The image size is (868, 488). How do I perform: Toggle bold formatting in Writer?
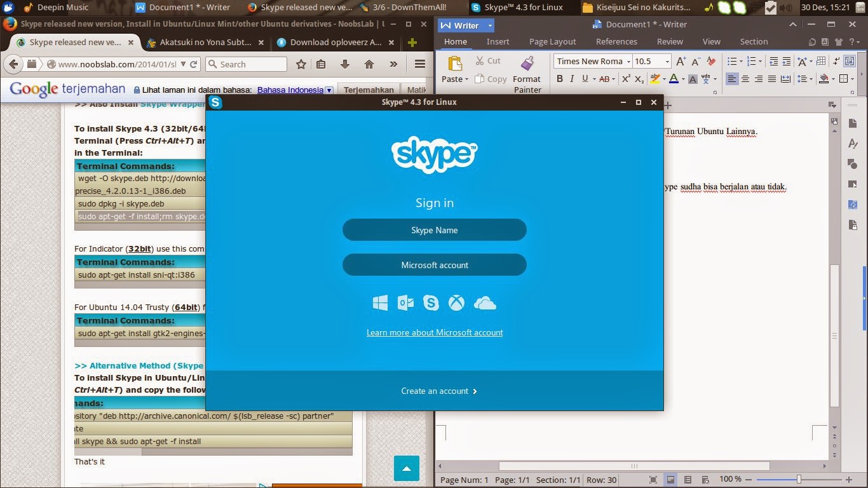point(560,79)
